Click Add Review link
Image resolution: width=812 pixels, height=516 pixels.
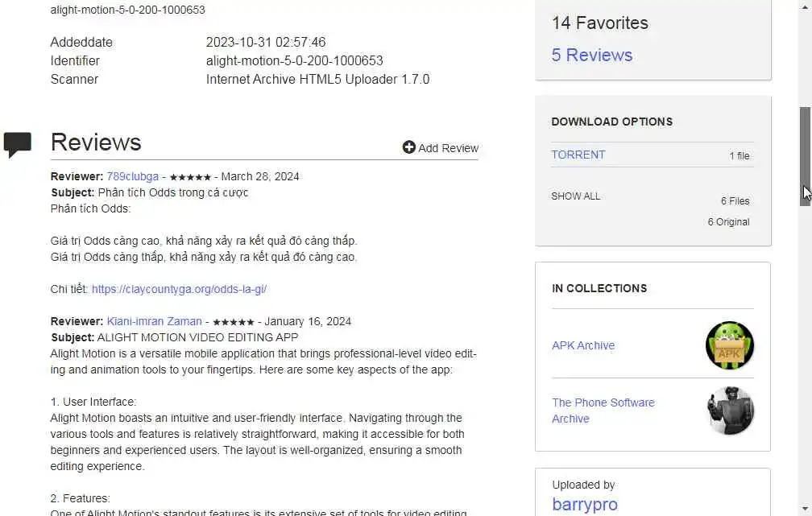click(x=448, y=148)
